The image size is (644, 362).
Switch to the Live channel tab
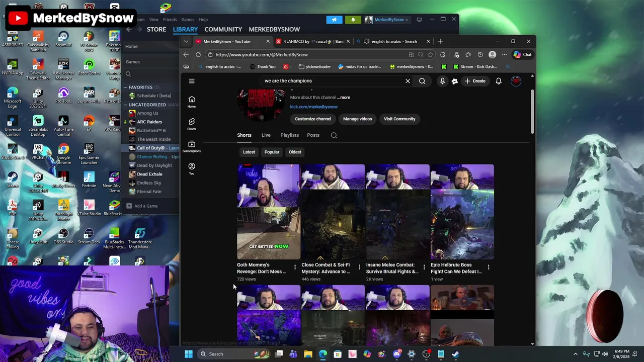266,135
